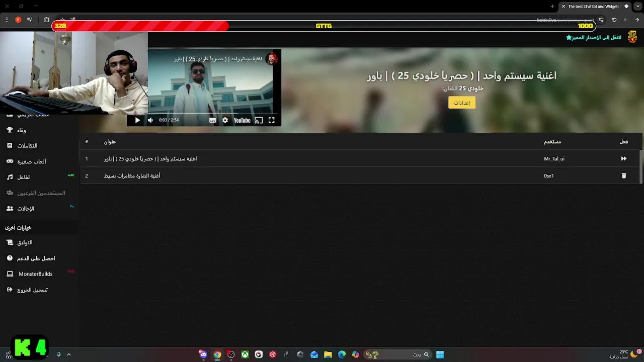Click username 0sx1

[548, 176]
